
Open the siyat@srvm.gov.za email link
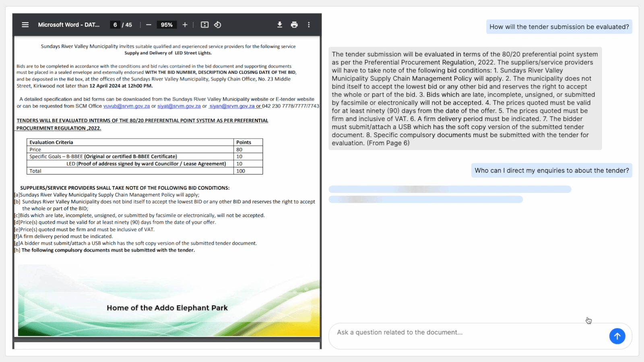(x=179, y=106)
